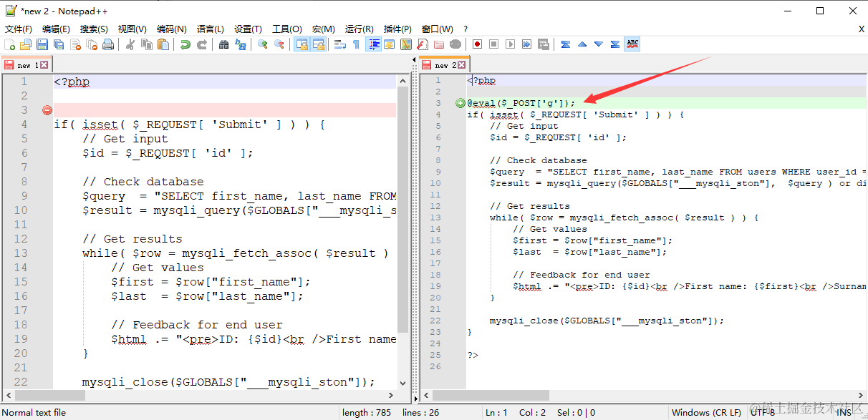Open the 文件(F) menu

click(x=19, y=29)
